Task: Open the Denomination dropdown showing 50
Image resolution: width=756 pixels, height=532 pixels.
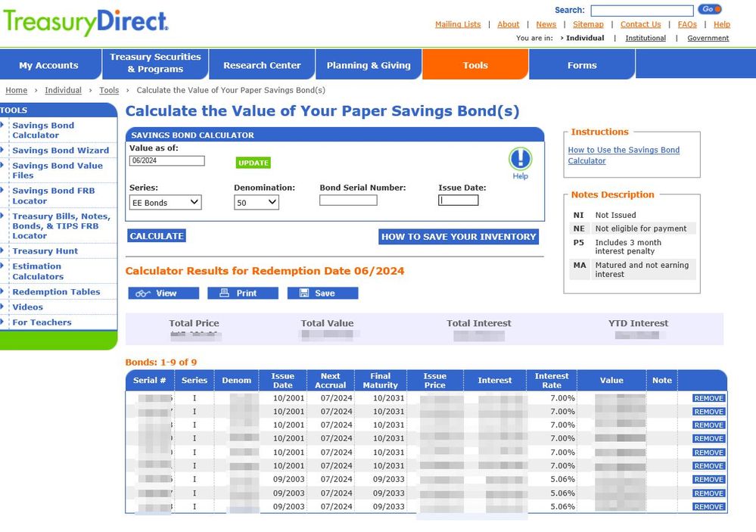Action: coord(257,203)
